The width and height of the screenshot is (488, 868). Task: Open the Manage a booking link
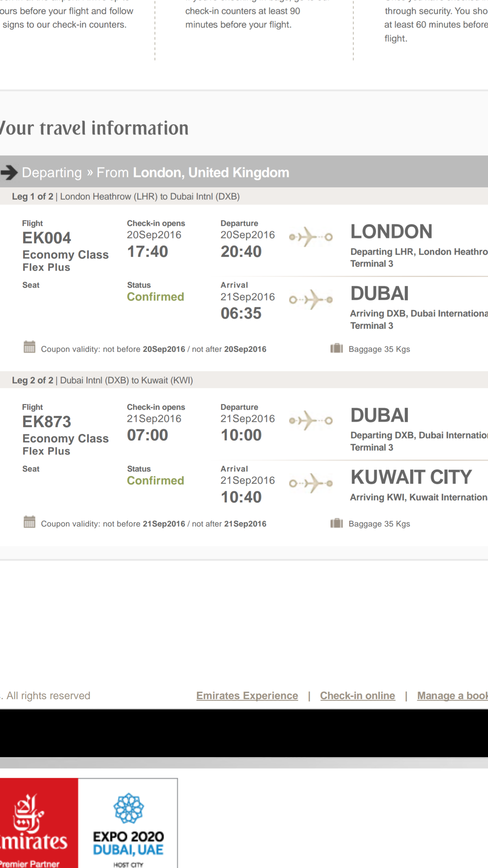[x=452, y=696]
